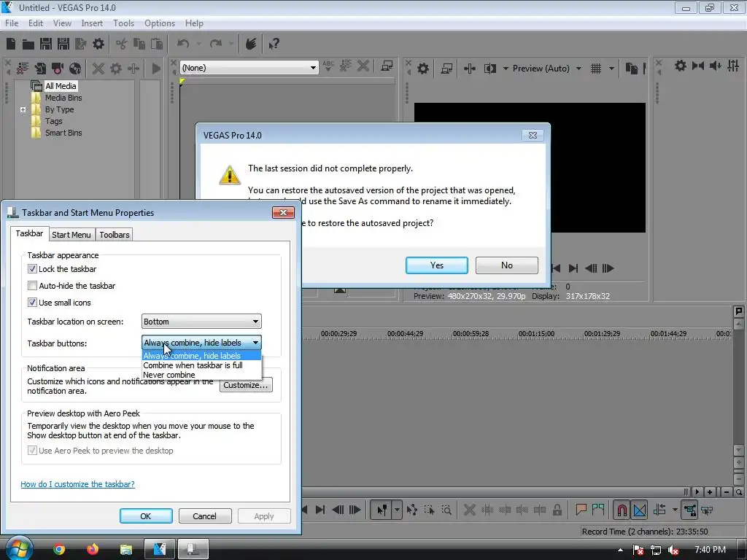Screen dimensions: 747x560
Task: Select the Smart Bins folder
Action: tap(63, 133)
